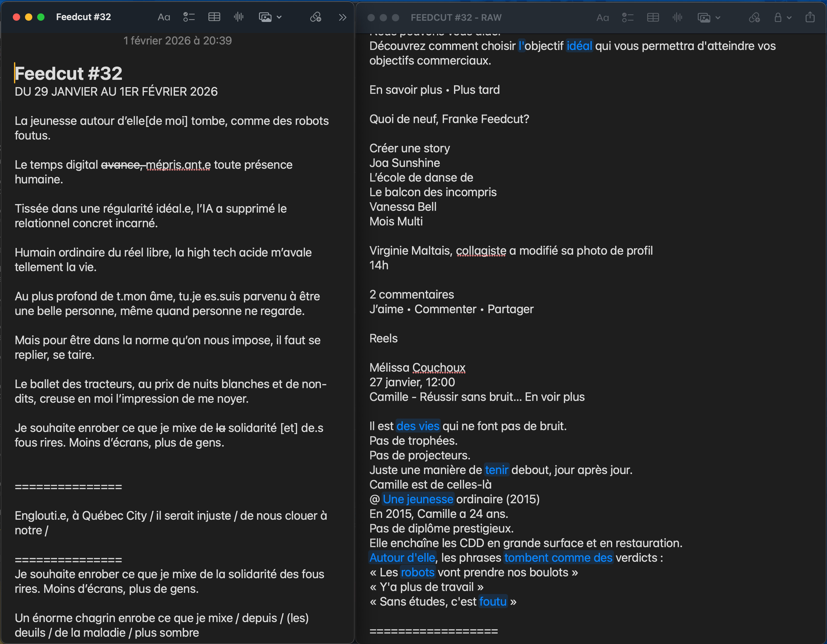Viewport: 827px width, 644px height.
Task: Click the 'Reels' line in RAW note
Action: (384, 338)
